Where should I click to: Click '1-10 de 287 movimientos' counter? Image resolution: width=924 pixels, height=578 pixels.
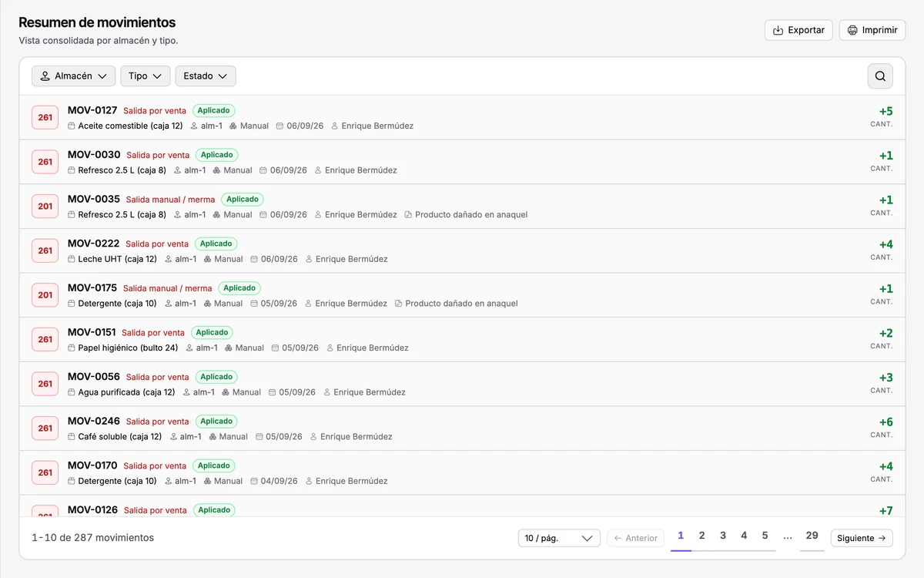(x=92, y=538)
